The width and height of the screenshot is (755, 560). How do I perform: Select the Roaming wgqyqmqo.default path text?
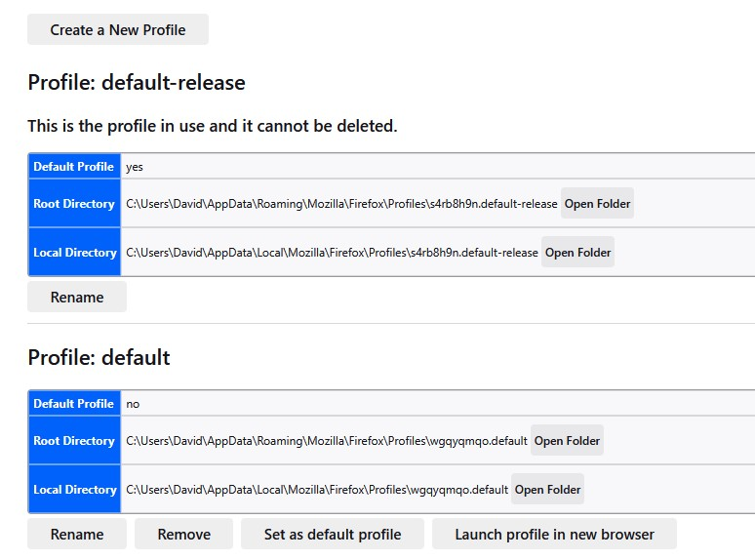coord(327,441)
